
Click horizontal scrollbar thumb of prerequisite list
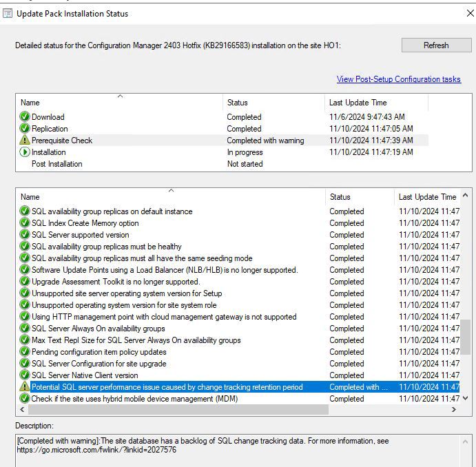point(178,409)
